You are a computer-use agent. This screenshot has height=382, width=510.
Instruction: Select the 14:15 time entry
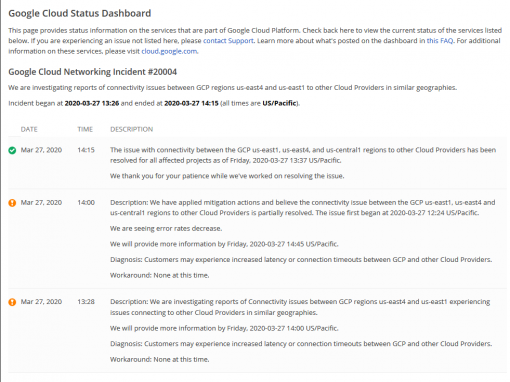pyautogui.click(x=86, y=150)
